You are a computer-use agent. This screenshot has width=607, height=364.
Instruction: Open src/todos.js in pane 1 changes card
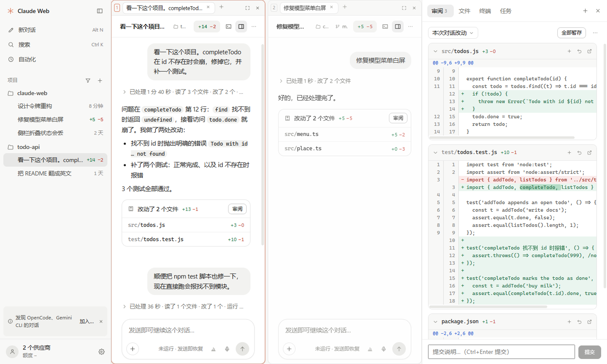click(186, 225)
